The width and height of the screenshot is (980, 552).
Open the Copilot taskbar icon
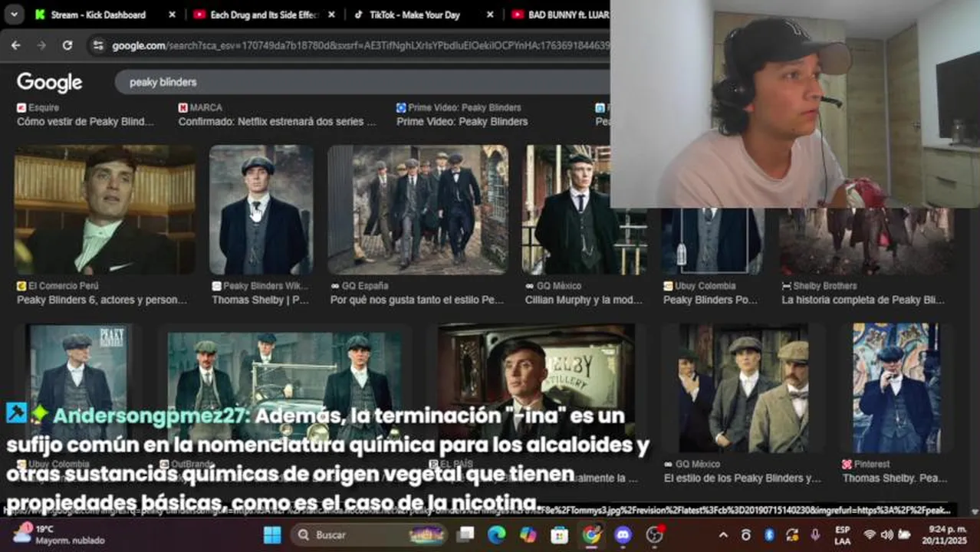tap(528, 534)
